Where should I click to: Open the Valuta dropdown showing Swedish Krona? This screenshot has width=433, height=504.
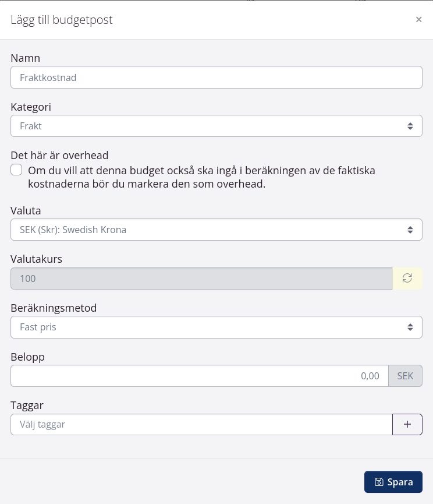click(x=210, y=230)
